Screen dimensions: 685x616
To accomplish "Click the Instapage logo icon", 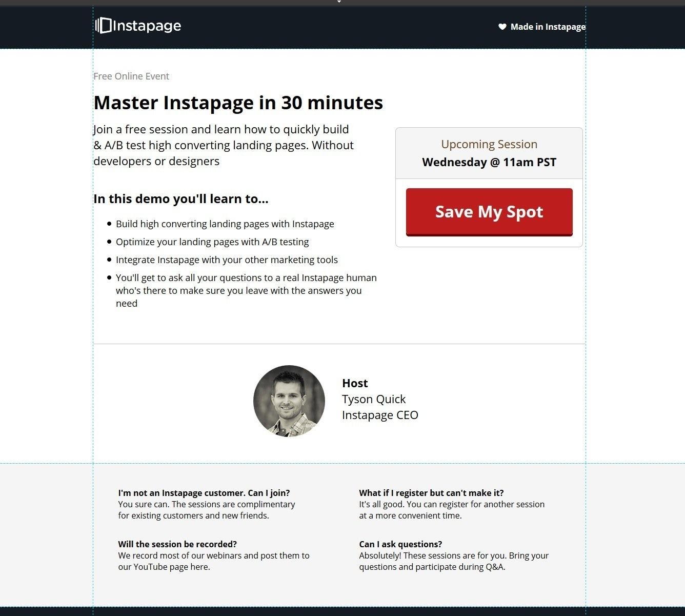I will coord(104,26).
